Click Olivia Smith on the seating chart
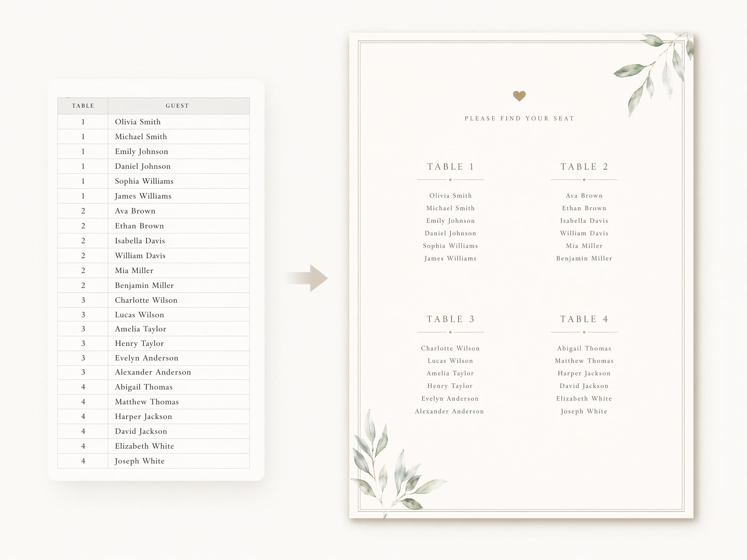 (451, 195)
